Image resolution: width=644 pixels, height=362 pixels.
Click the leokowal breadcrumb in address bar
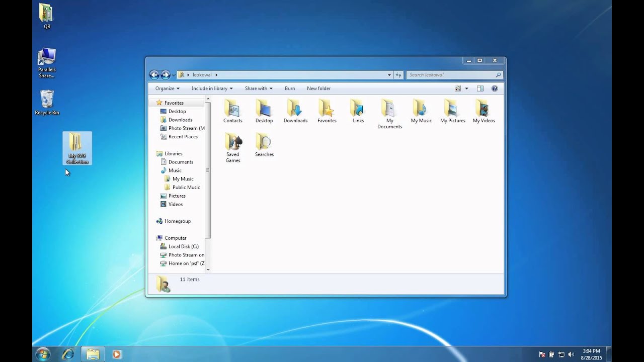(202, 75)
